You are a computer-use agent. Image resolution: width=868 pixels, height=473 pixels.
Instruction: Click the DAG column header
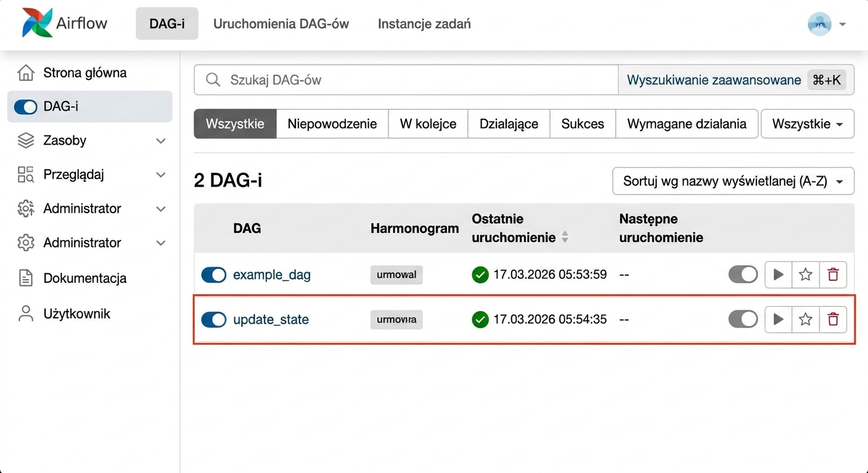(247, 228)
